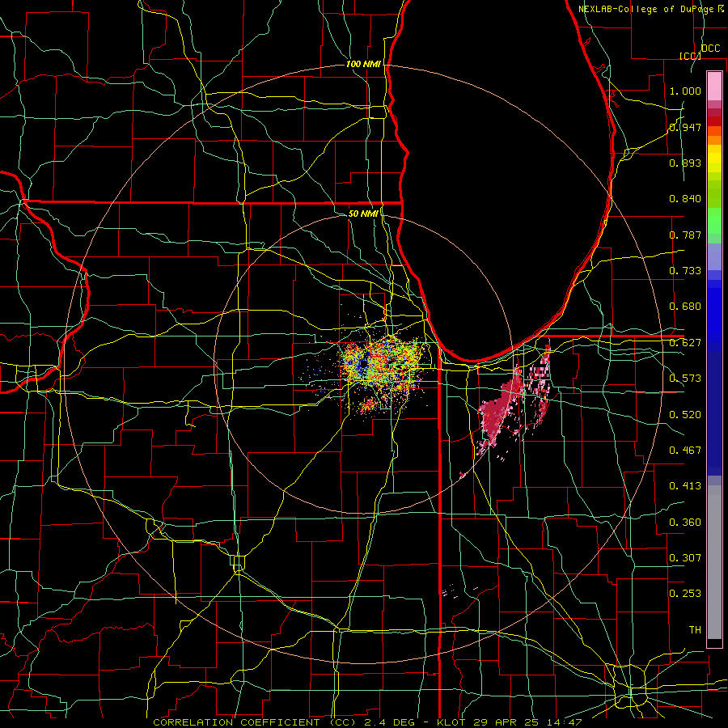Image resolution: width=728 pixels, height=728 pixels.
Task: Select the 0.360 scale value
Action: 685,523
